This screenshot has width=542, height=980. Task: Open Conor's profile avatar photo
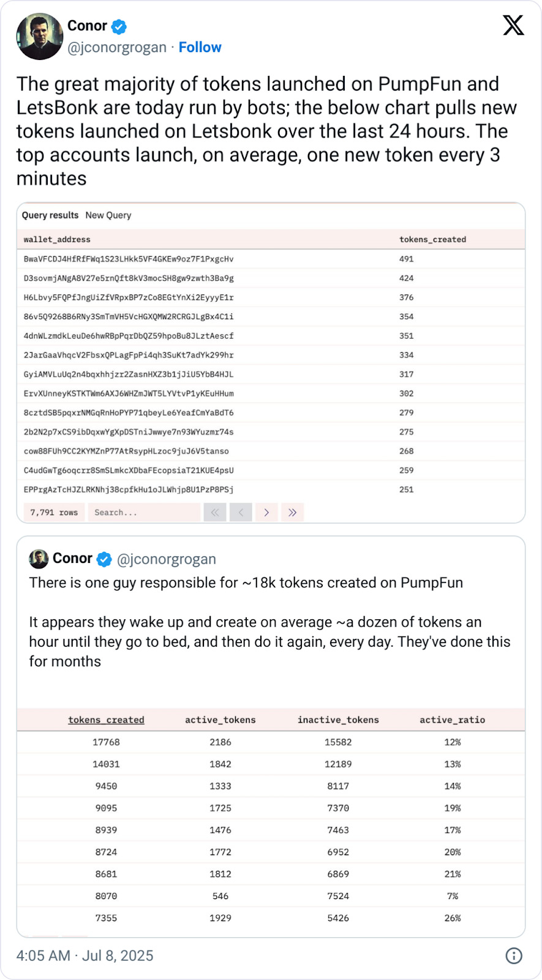pos(40,37)
